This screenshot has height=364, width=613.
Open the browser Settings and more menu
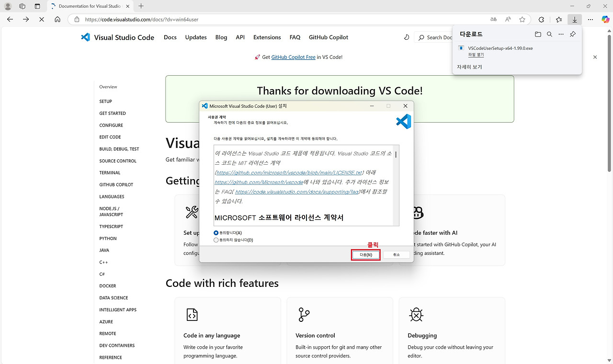590,19
